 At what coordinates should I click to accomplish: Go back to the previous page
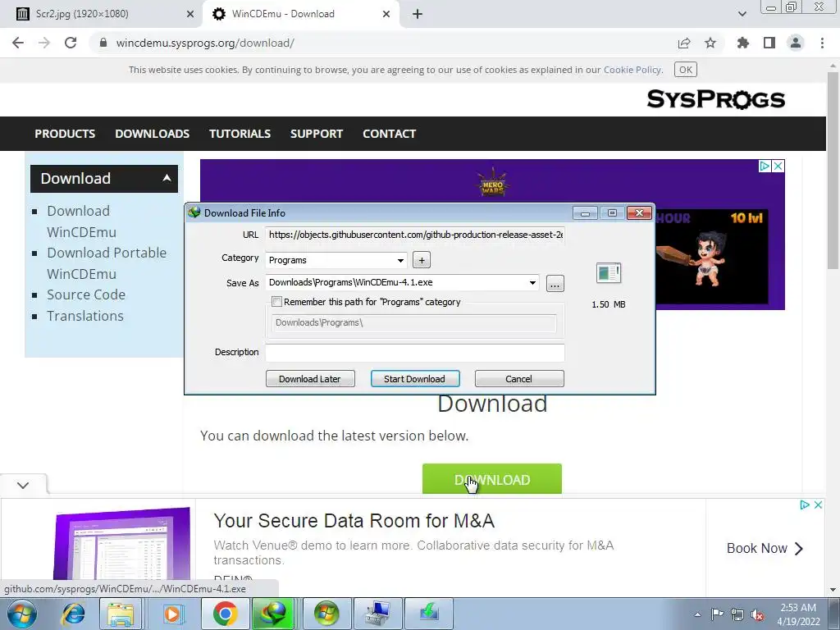point(18,43)
